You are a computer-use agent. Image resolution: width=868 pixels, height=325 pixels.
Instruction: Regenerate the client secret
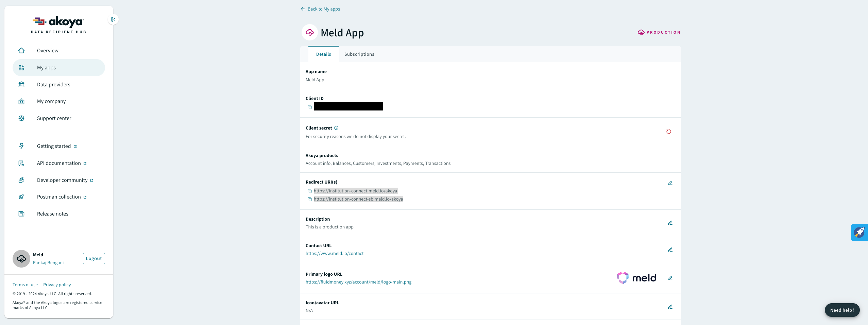coord(669,132)
